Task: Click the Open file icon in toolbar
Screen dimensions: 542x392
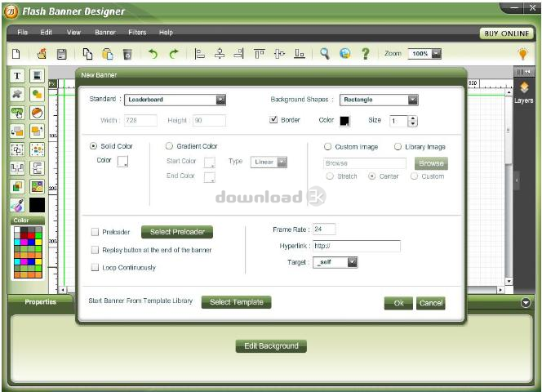Action: click(42, 54)
